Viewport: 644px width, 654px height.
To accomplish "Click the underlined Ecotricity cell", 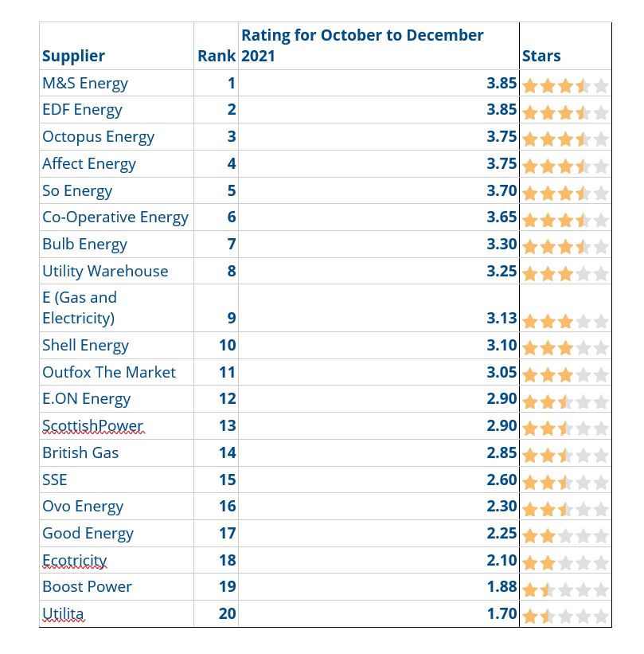I will tap(74, 560).
